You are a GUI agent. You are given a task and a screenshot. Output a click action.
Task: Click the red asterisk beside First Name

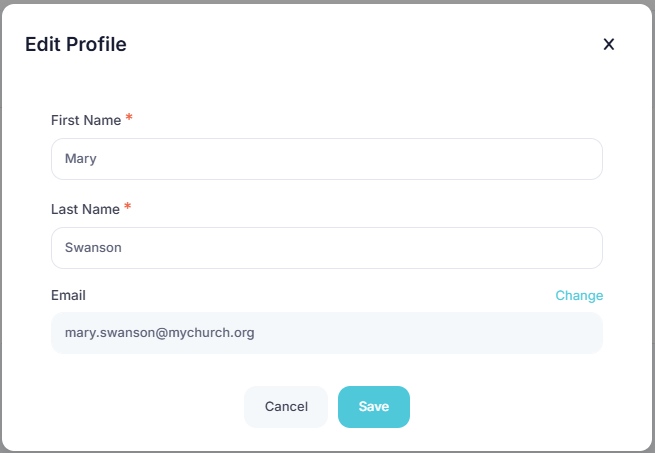[x=129, y=119]
